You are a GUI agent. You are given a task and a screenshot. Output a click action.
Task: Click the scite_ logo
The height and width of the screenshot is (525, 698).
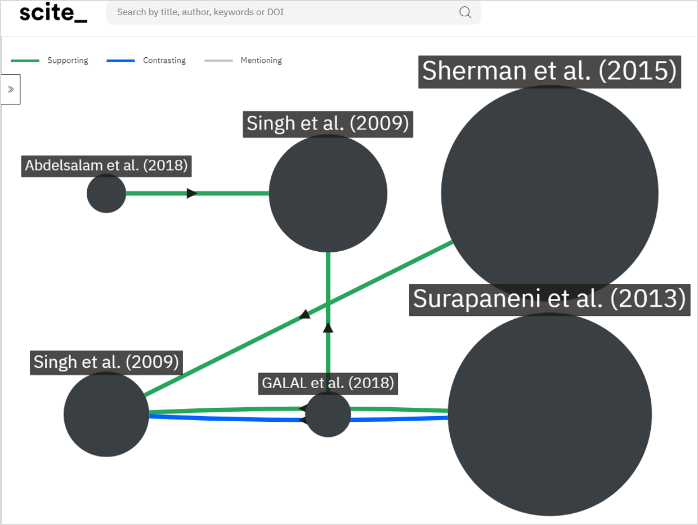(x=53, y=12)
